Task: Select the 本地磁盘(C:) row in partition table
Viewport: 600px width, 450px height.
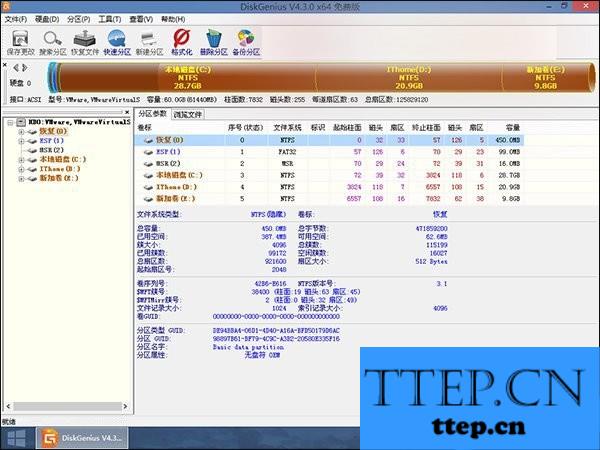Action: 329,175
